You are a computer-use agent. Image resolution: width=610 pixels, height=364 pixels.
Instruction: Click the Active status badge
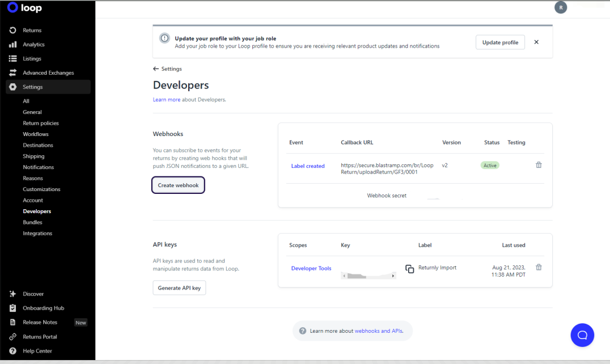coord(490,166)
